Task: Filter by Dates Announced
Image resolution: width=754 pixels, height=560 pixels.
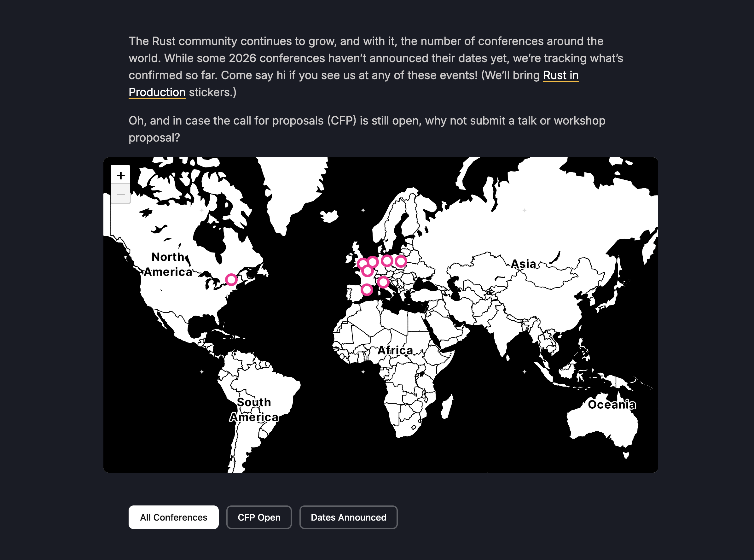Action: [348, 517]
